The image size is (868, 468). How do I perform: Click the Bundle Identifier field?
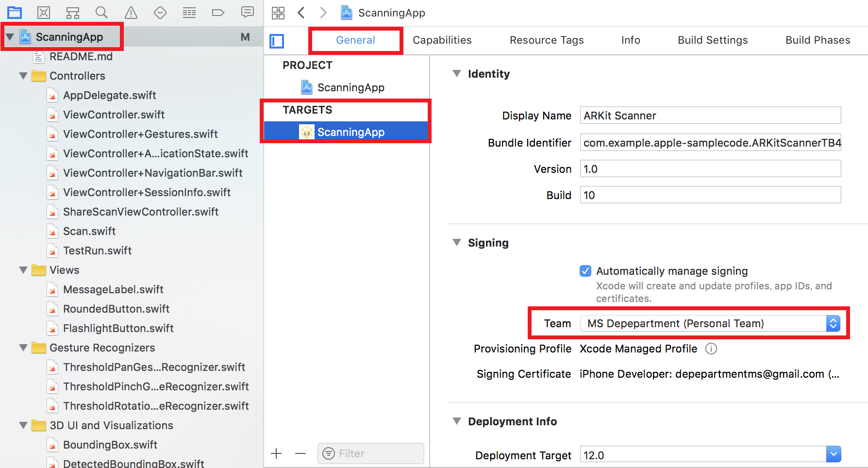pos(710,143)
